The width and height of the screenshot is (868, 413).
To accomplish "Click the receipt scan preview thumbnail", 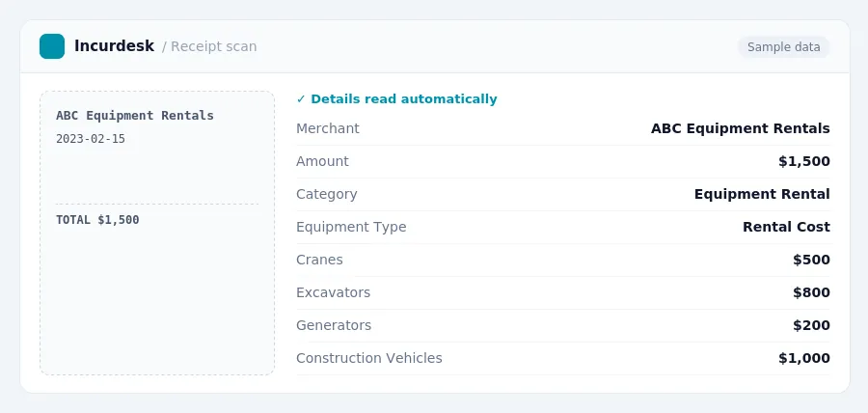I will (157, 234).
